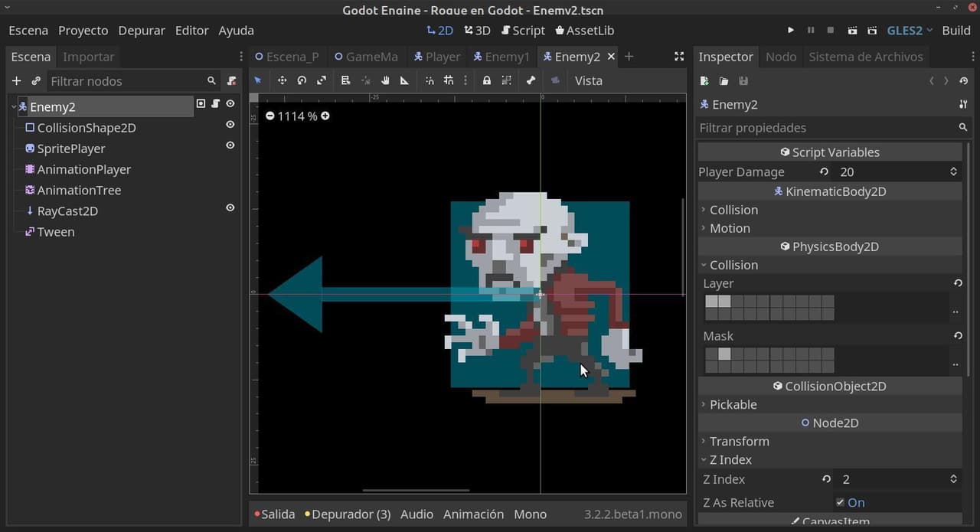Open snapping options three-dot menu
This screenshot has height=532, width=980.
click(465, 80)
